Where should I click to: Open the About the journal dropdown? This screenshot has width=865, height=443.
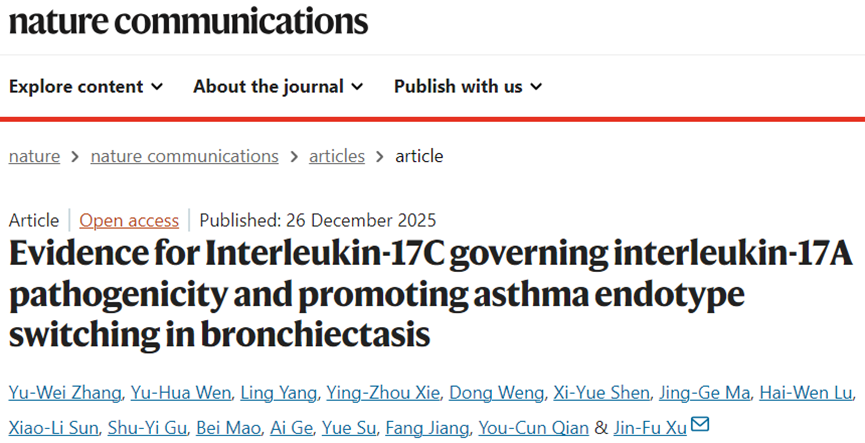click(278, 86)
